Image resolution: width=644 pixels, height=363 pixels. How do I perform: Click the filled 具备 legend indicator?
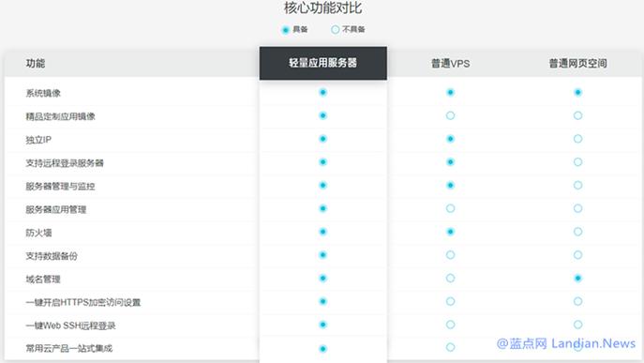coord(286,30)
